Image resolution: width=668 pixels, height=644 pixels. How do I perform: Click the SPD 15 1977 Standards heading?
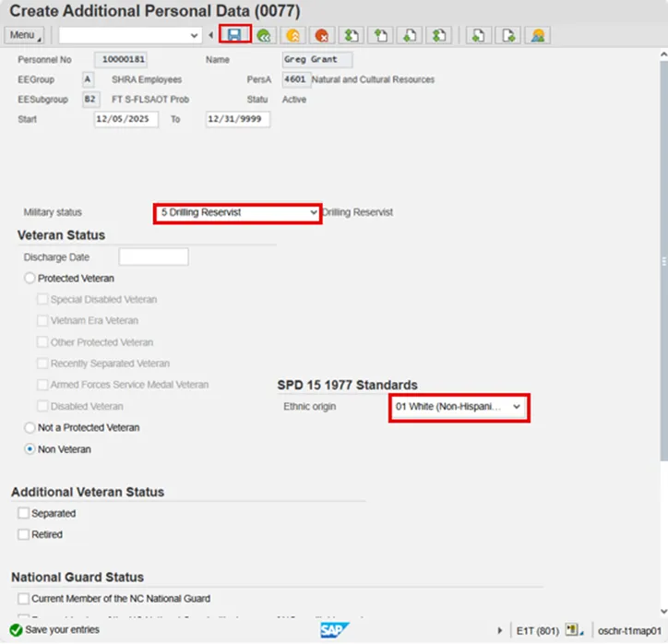347,385
